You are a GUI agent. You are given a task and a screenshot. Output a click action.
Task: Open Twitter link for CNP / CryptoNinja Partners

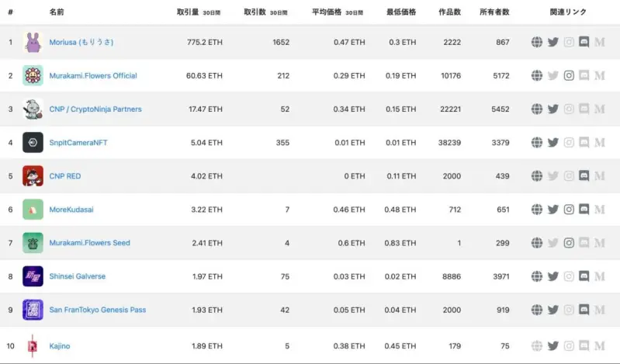tap(552, 109)
